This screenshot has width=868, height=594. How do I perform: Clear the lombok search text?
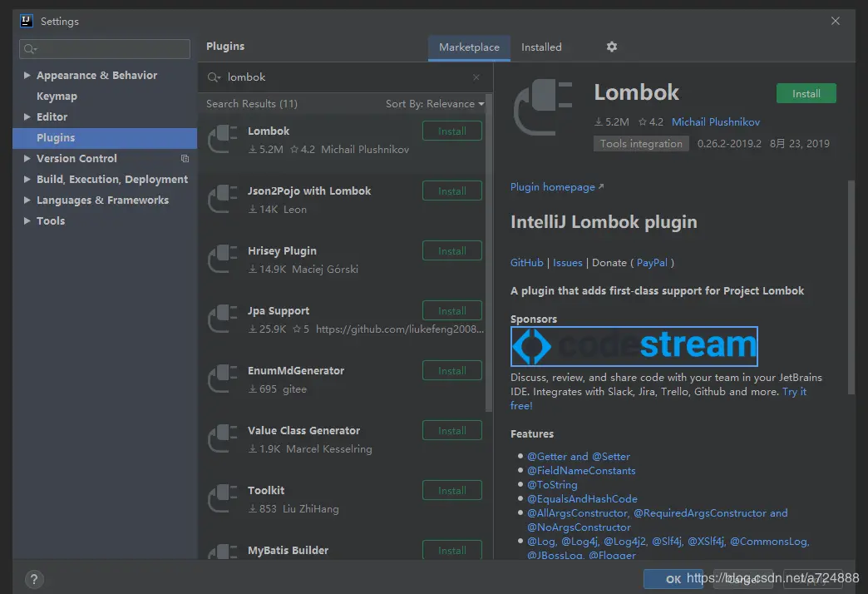click(476, 77)
